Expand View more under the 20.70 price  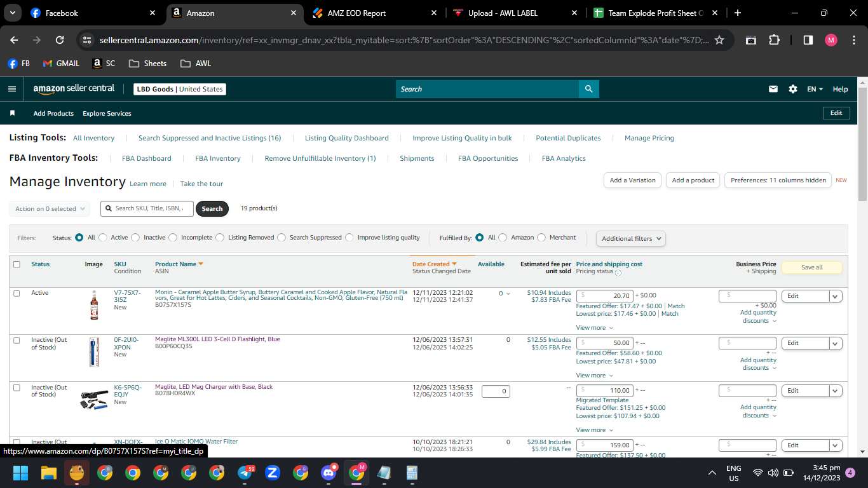tap(595, 328)
